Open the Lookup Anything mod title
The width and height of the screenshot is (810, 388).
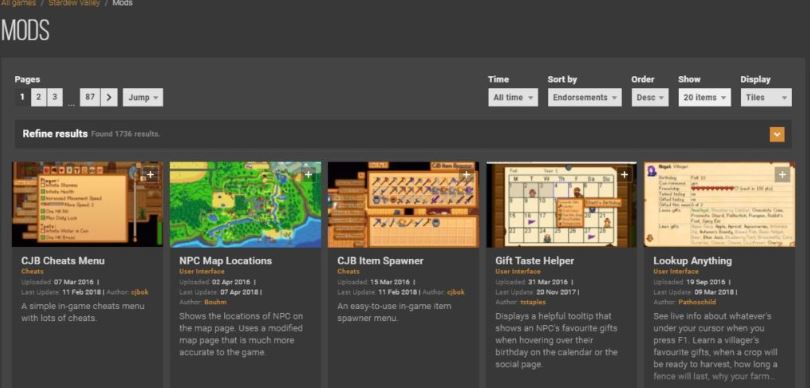692,261
